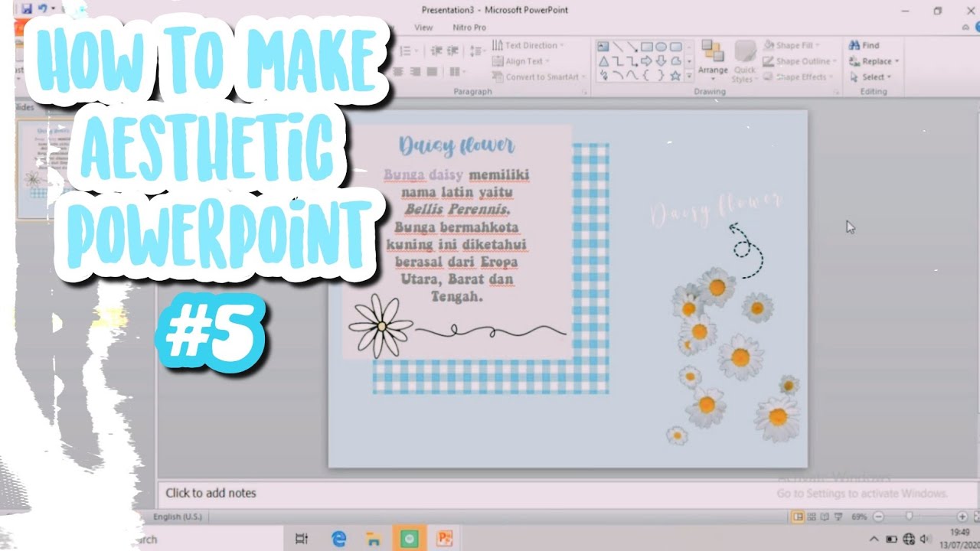Expand shapes gallery More arrow
Viewport: 980px width, 551px height.
pos(689,76)
